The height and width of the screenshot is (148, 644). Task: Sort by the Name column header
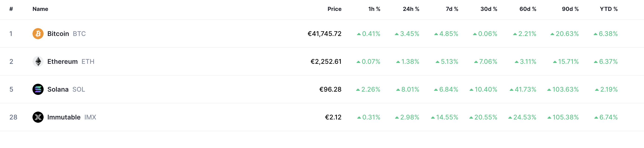[40, 9]
